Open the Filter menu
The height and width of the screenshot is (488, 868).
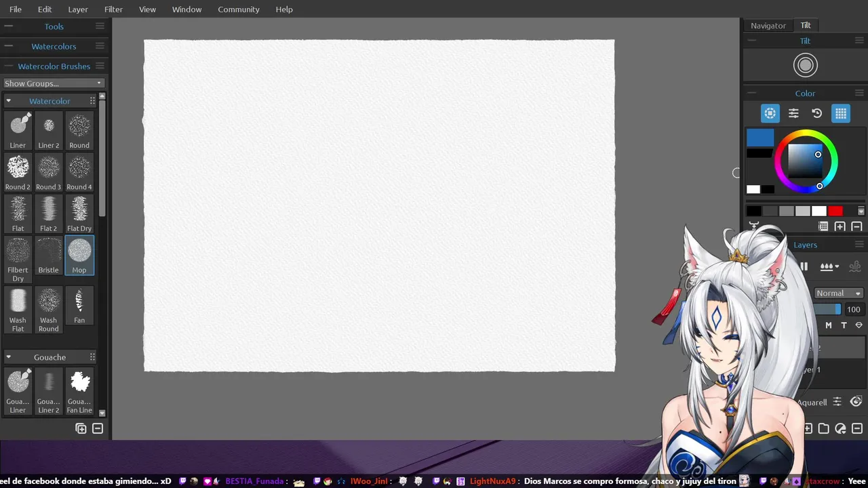tap(113, 9)
